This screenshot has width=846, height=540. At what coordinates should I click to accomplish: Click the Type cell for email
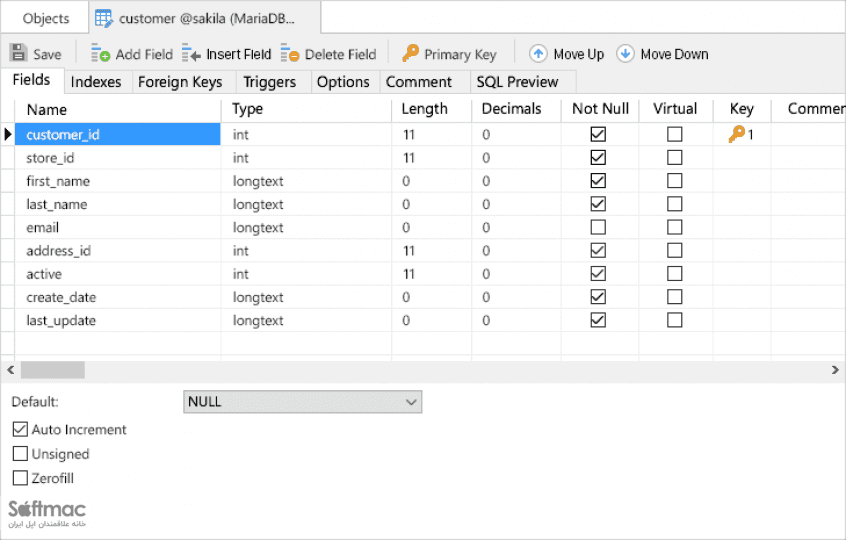(x=306, y=228)
